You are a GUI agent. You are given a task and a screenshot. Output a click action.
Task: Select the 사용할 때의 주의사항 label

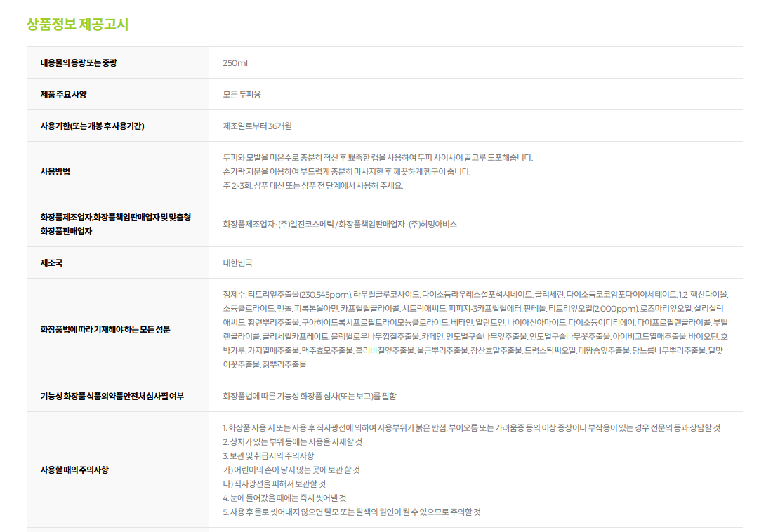(74, 470)
